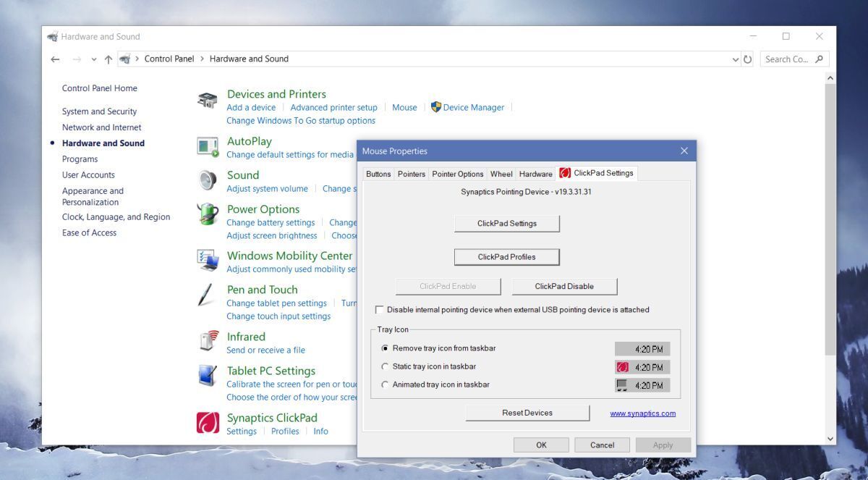This screenshot has height=480, width=868.
Task: Check disable internal pointing device when USB attached
Action: (379, 309)
